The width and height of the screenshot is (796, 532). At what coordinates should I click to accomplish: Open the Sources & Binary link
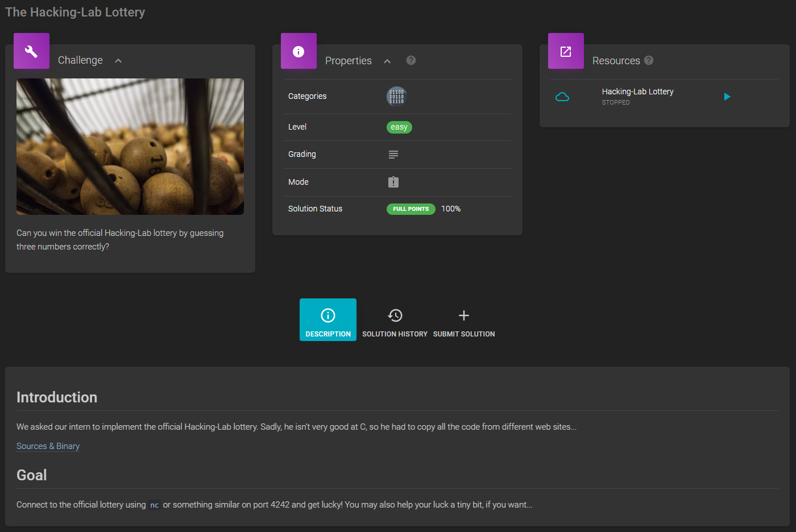(x=48, y=446)
